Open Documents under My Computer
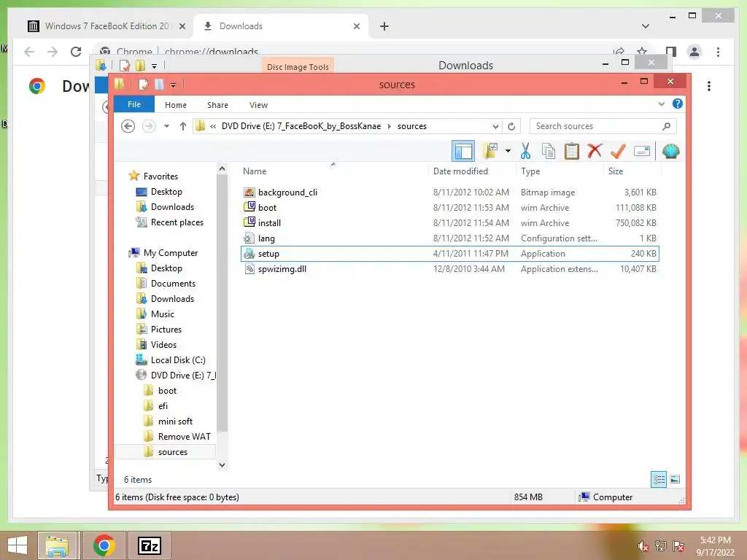This screenshot has width=747, height=560. point(172,284)
